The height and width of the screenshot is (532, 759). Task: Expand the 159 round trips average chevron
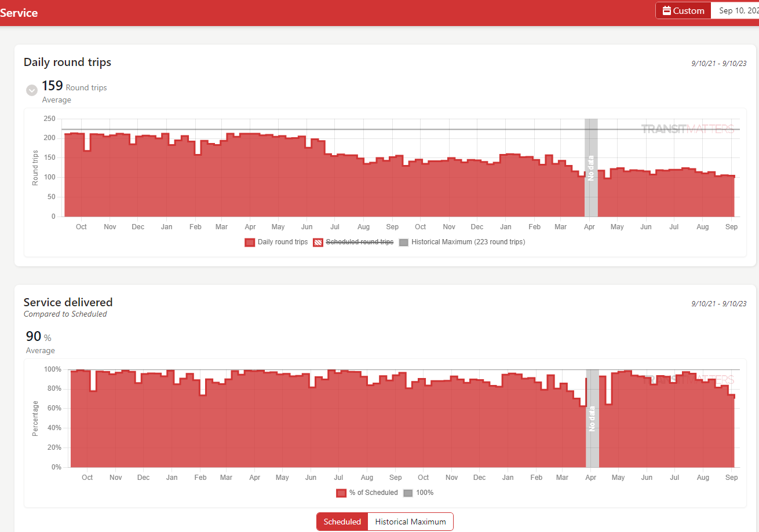coord(32,90)
